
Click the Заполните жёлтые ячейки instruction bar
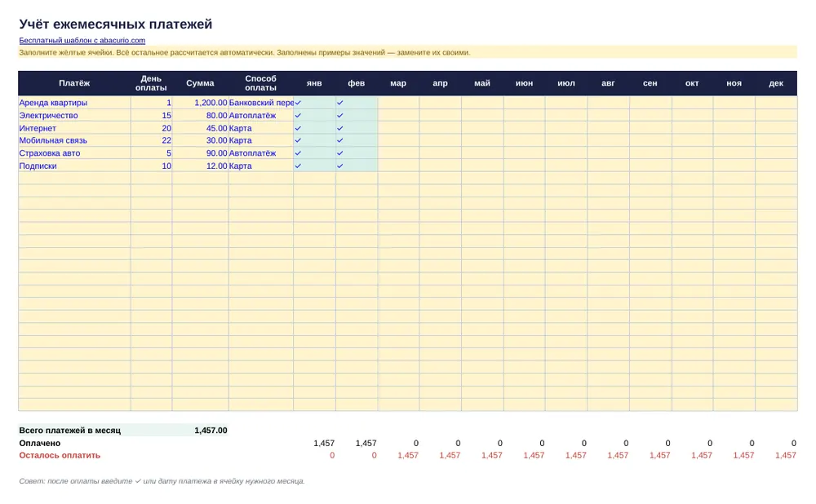pyautogui.click(x=407, y=52)
